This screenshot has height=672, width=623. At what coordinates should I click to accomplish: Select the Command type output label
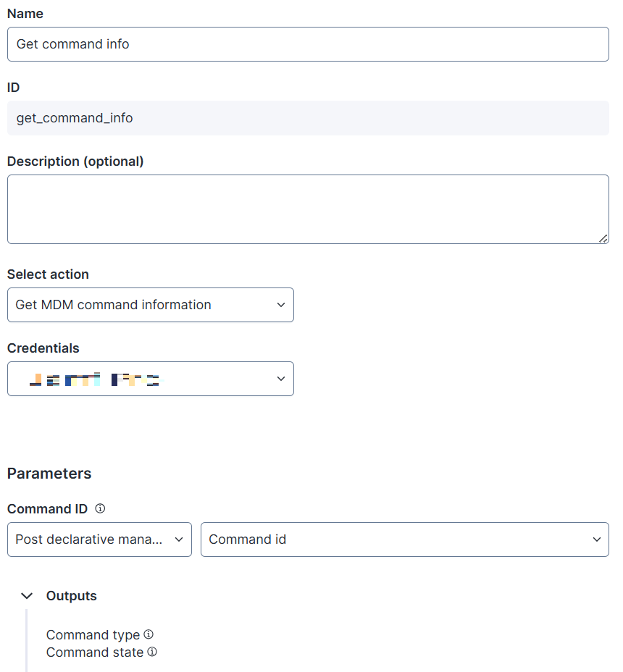[x=93, y=635]
